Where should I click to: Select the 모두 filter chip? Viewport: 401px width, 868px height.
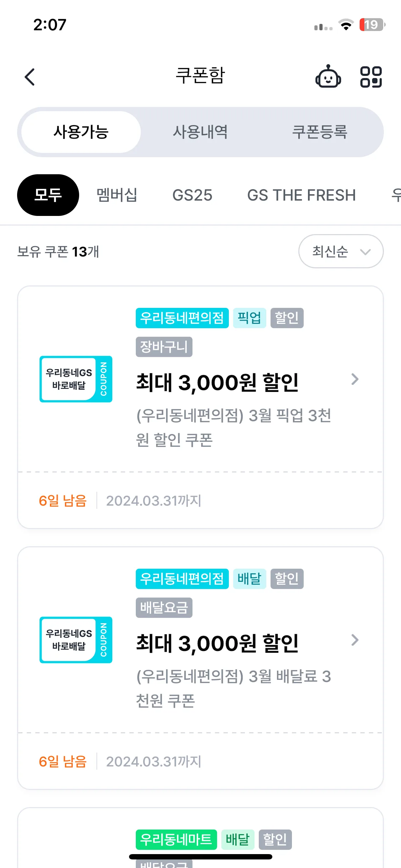tap(48, 195)
